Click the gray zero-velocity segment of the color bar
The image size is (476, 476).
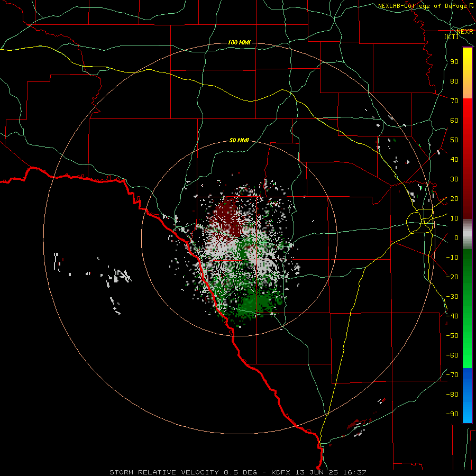point(467,234)
